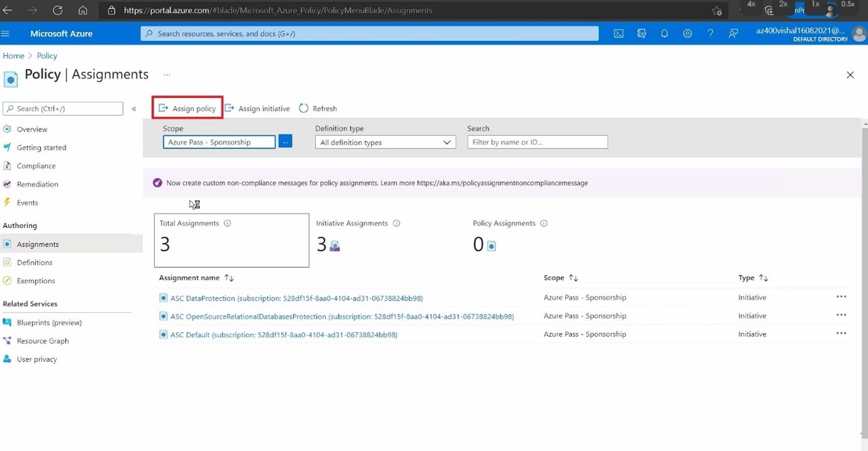Click the browser home icon

tap(82, 11)
